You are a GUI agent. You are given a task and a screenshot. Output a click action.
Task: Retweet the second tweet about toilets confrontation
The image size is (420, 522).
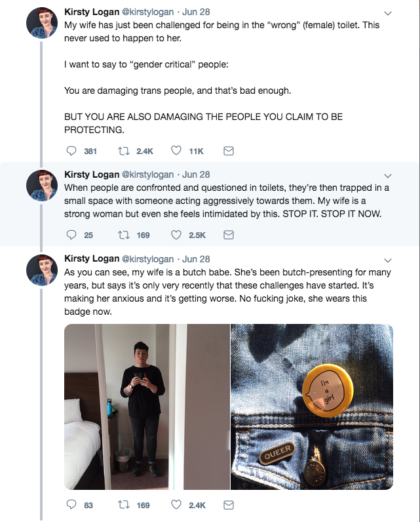(x=121, y=235)
